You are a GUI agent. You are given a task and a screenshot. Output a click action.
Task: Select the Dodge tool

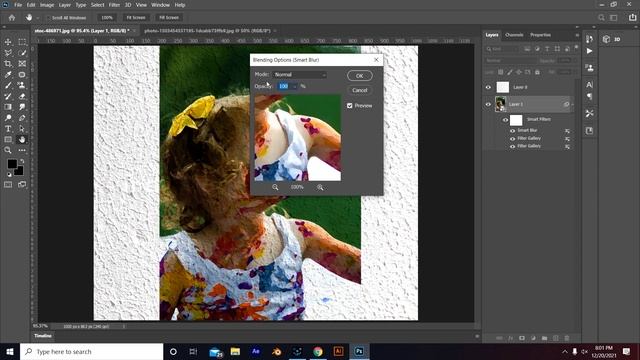click(8, 118)
